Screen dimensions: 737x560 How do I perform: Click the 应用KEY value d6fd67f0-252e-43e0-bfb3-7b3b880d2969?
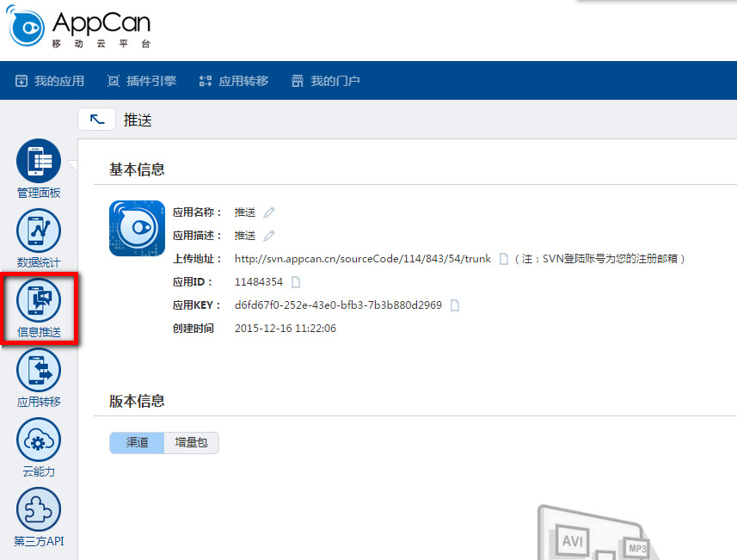coord(338,305)
